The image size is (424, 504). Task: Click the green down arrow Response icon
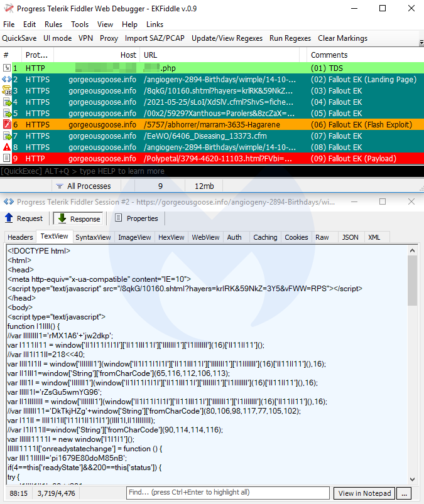[x=62, y=218]
